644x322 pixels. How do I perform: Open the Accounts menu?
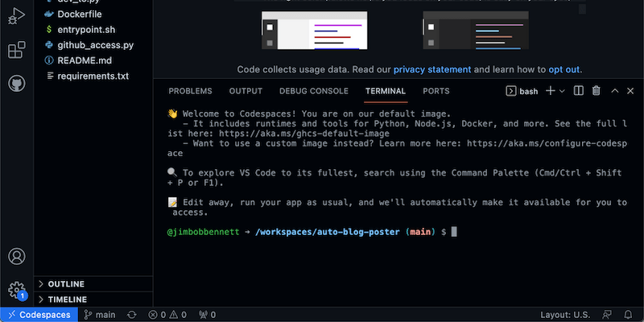click(16, 256)
